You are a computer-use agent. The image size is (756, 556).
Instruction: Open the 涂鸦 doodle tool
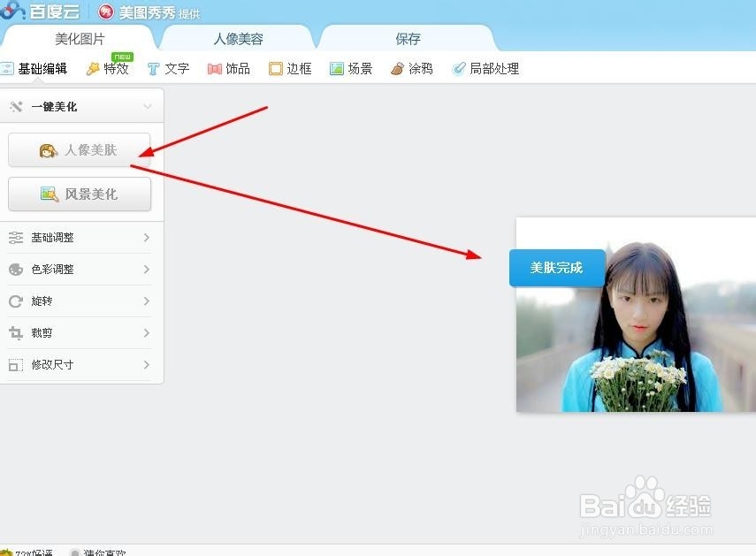(x=412, y=69)
